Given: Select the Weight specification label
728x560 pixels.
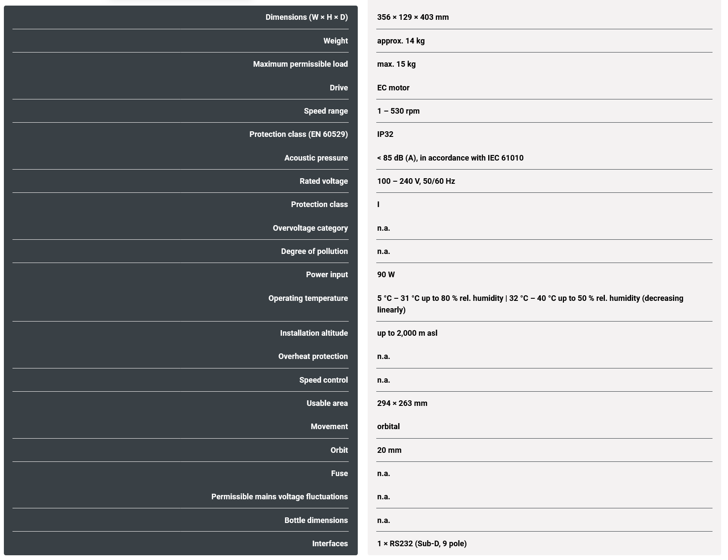Looking at the screenshot, I should (x=335, y=41).
